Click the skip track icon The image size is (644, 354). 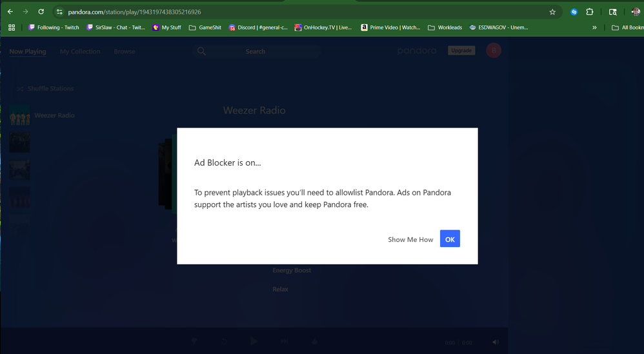click(284, 341)
